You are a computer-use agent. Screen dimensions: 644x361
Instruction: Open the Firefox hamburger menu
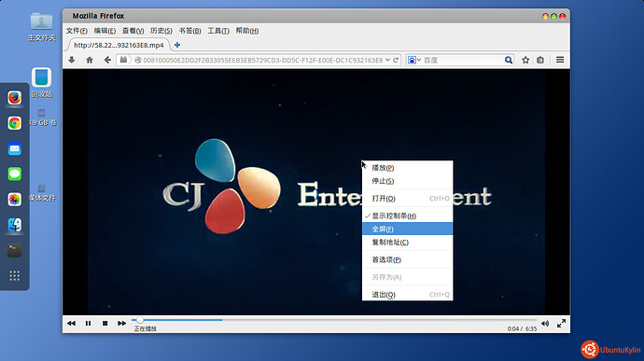coord(560,60)
